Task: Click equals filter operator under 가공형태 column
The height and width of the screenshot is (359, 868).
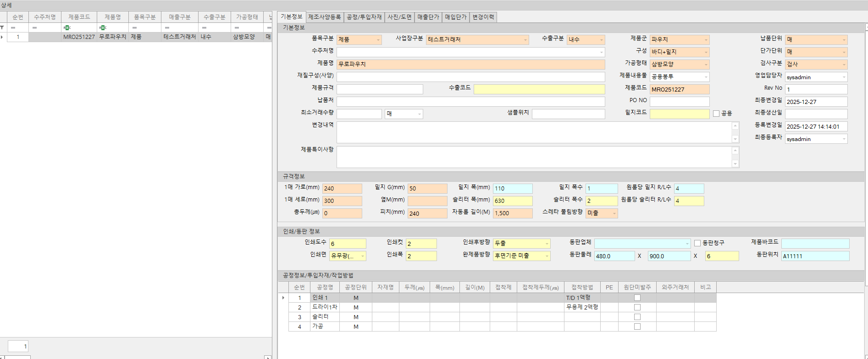Action: point(237,27)
